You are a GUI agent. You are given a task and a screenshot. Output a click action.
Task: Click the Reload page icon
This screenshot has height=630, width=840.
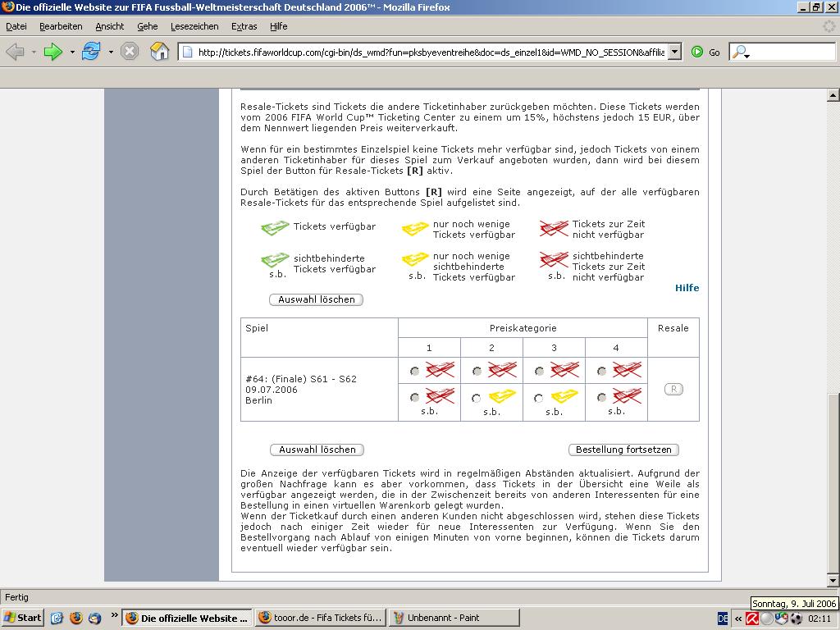click(x=90, y=52)
